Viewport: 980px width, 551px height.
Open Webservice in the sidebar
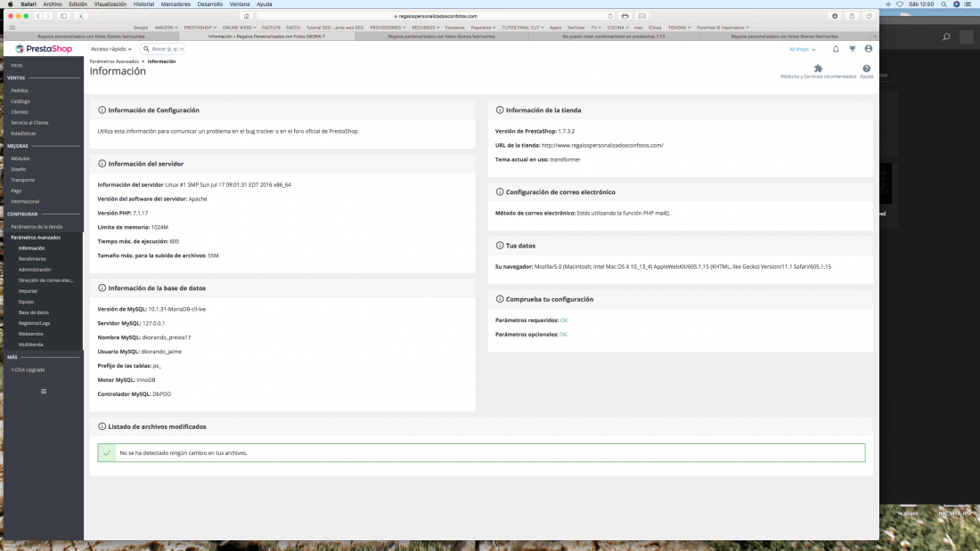pos(30,334)
